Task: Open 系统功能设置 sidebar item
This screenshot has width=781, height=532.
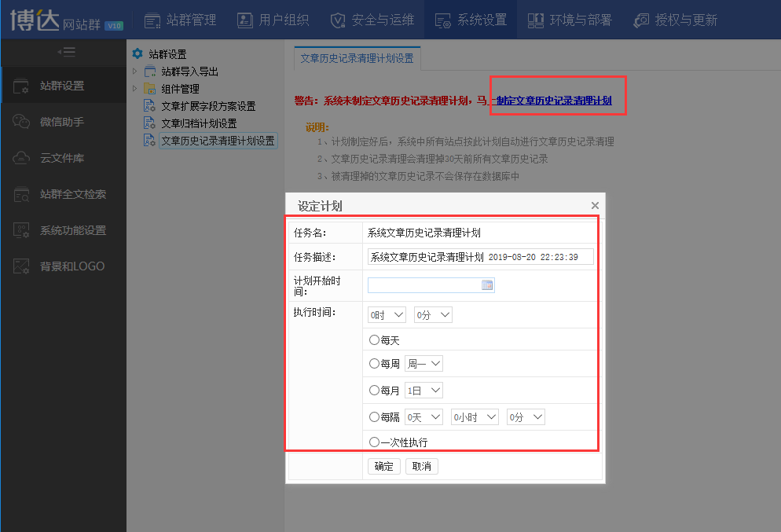Action: 72,230
